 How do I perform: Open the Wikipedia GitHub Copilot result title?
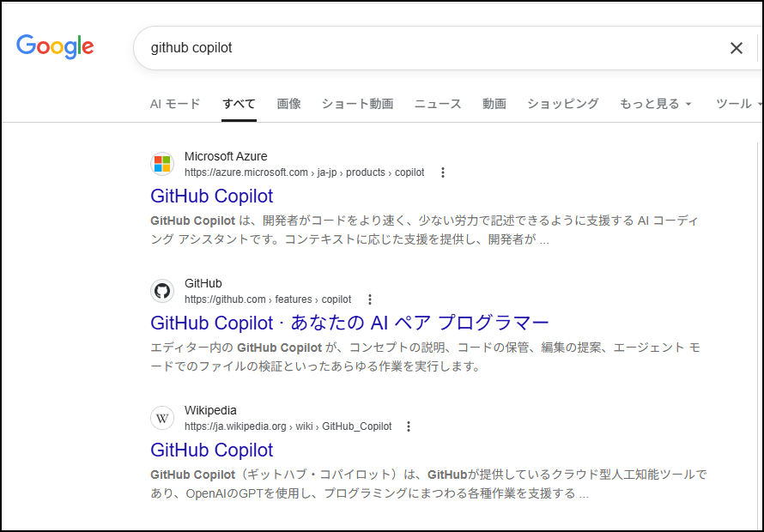pyautogui.click(x=211, y=450)
